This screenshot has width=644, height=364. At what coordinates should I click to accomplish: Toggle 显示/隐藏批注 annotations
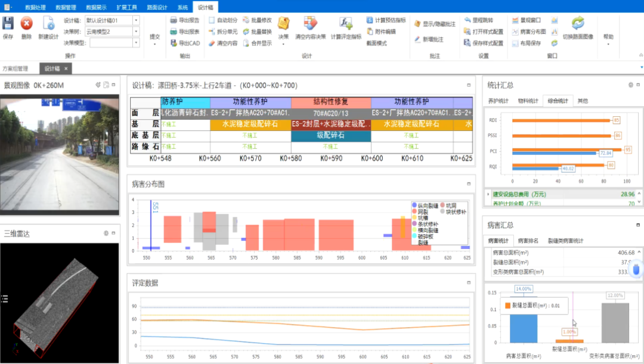point(434,24)
